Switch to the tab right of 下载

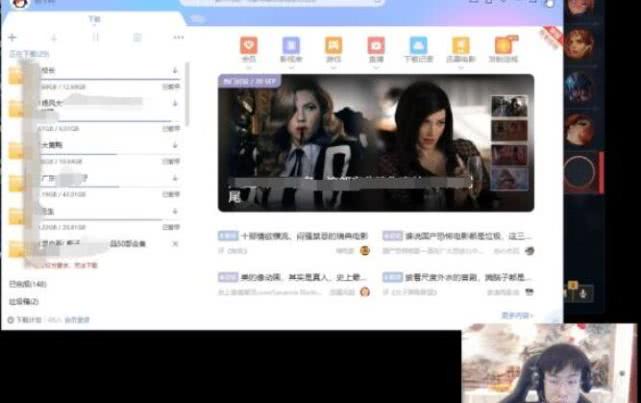pyautogui.click(x=197, y=19)
